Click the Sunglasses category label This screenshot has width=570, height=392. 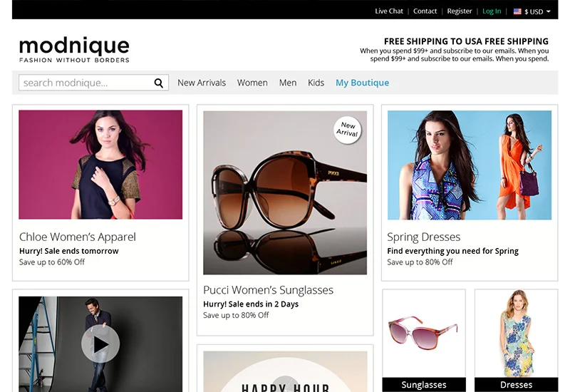coord(424,385)
